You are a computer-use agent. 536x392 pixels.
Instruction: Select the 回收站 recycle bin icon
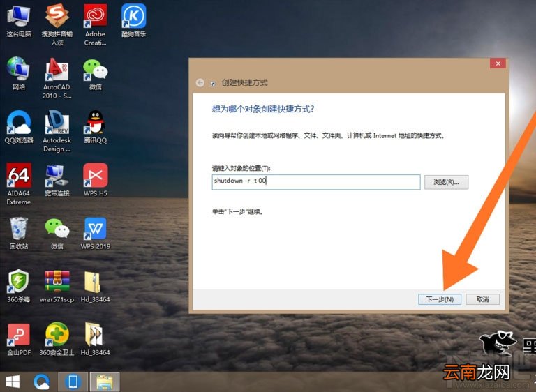click(19, 233)
